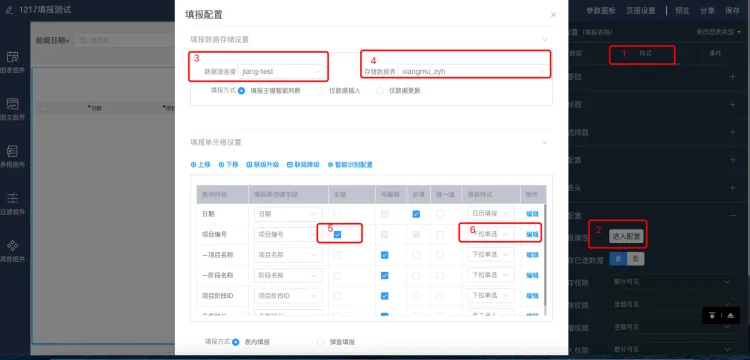The height and width of the screenshot is (360, 750).
Task: Click the 下移 move-down action
Action: pyautogui.click(x=229, y=164)
